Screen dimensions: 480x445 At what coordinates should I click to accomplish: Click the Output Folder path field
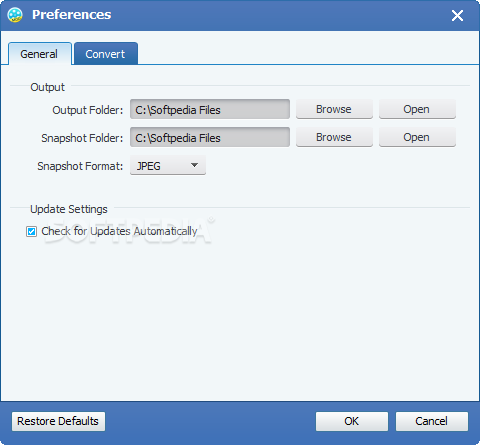pos(210,110)
